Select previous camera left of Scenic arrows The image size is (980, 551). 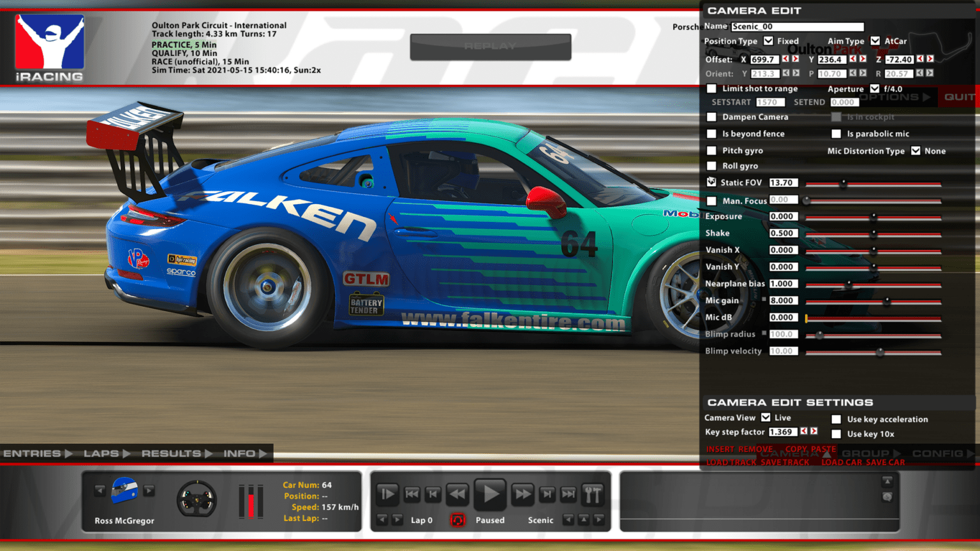568,520
